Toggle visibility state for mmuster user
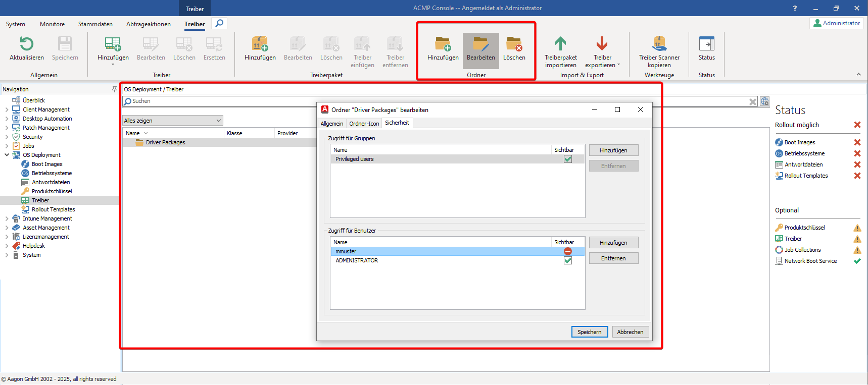The image size is (868, 385). point(568,251)
